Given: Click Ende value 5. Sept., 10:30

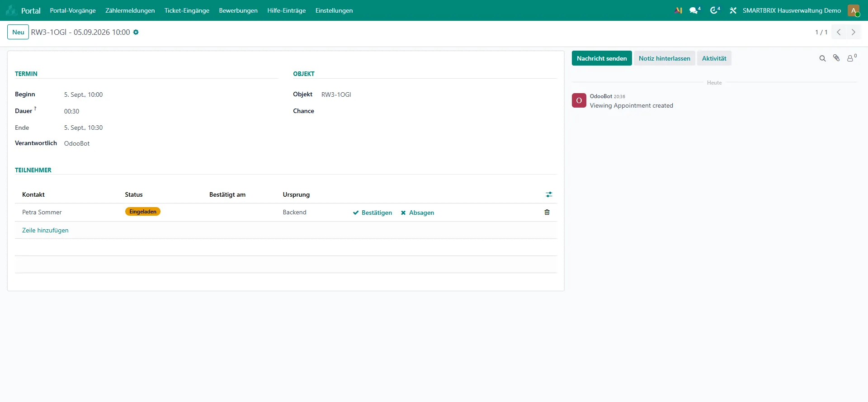Looking at the screenshot, I should (83, 128).
